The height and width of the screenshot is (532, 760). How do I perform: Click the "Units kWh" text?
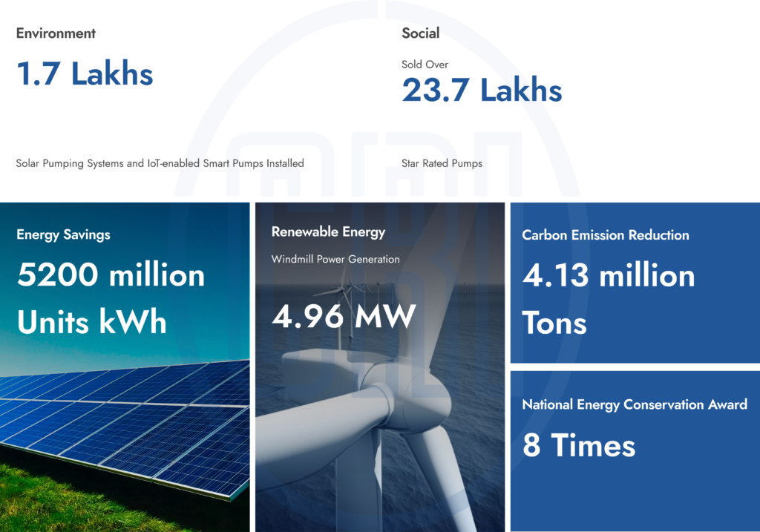click(91, 322)
